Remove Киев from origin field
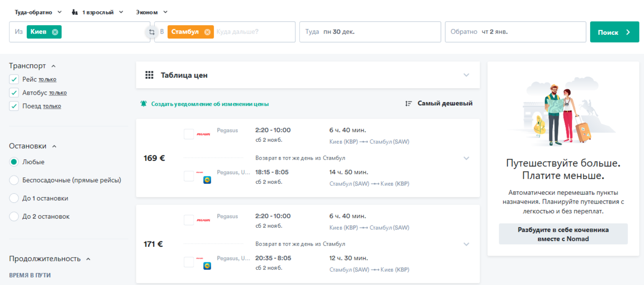644x285 pixels. 55,32
